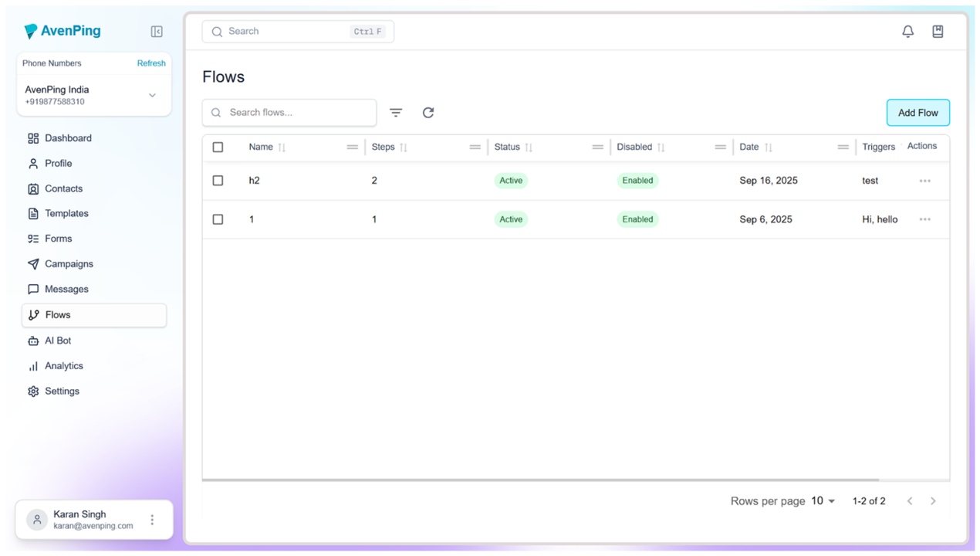Open the rows per page dropdown
Viewport: 980px width, 556px height.
(x=823, y=501)
